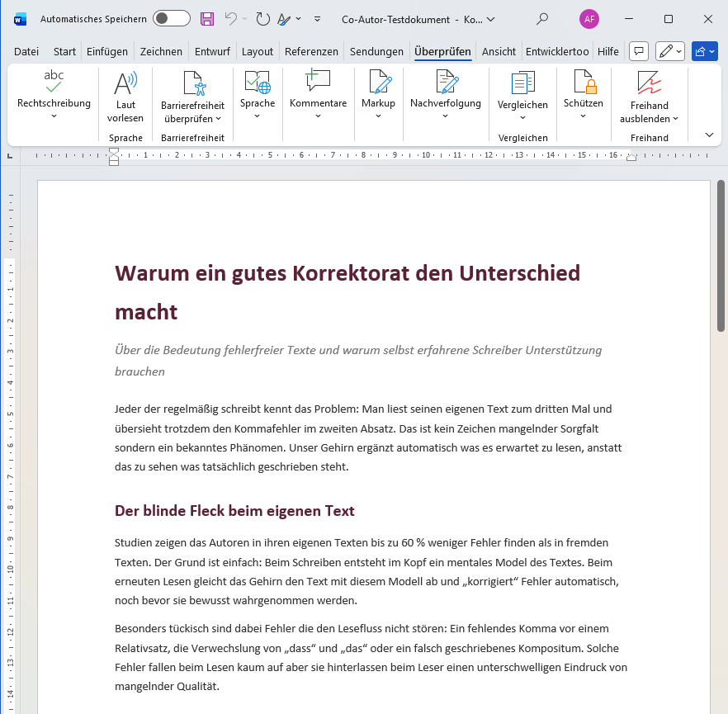Image resolution: width=728 pixels, height=714 pixels.
Task: Toggle Automatisches Speichern off
Action: click(171, 18)
